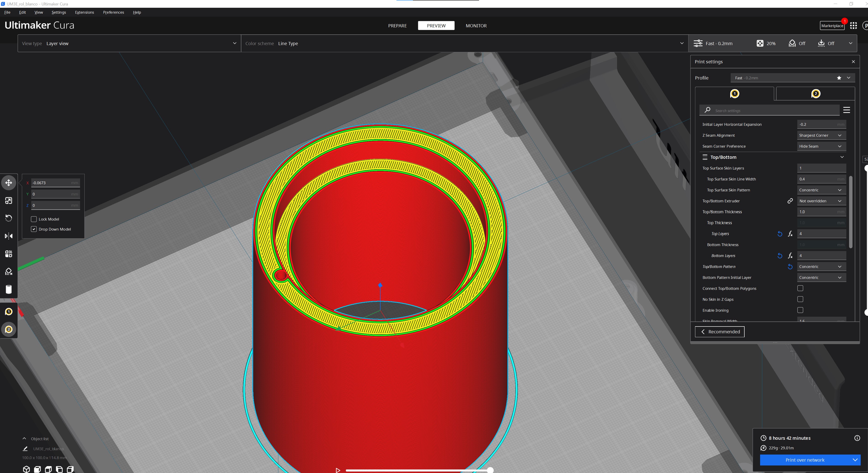Click the Recommended settings button
868x473 pixels.
point(719,332)
